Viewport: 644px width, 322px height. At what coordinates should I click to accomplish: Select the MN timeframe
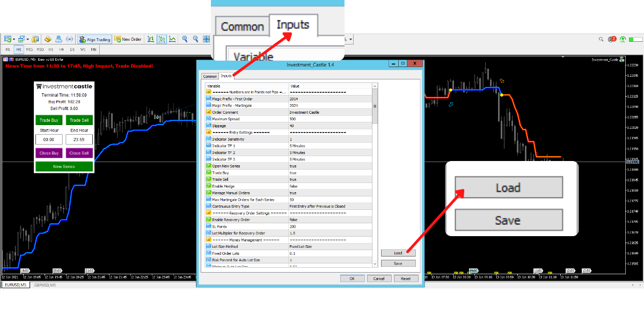pos(94,49)
